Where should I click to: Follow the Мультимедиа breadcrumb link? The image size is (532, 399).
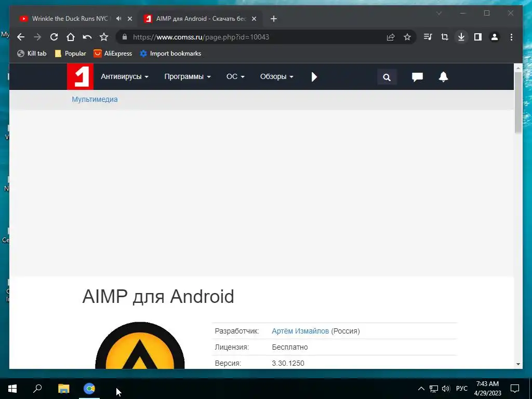pyautogui.click(x=95, y=99)
